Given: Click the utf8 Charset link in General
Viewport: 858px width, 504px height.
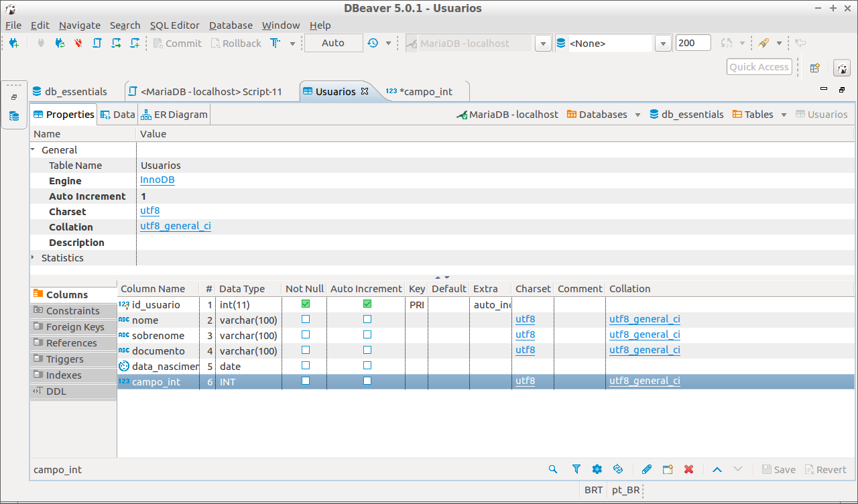Looking at the screenshot, I should [x=150, y=211].
